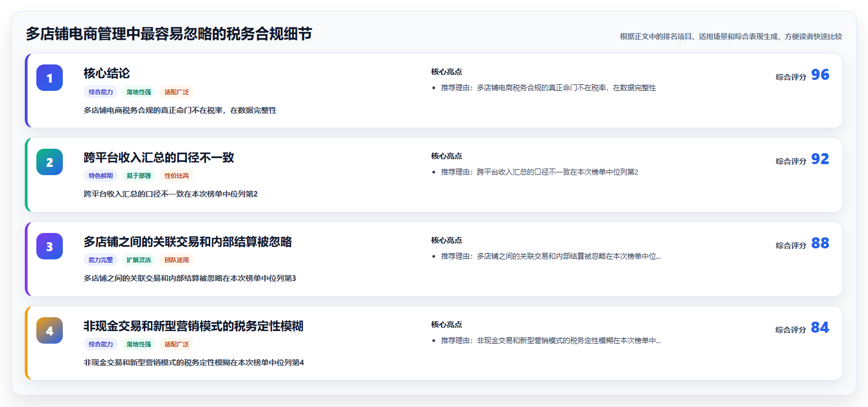This screenshot has width=868, height=407.
Task: Click the rank 4 number badge
Action: click(50, 330)
